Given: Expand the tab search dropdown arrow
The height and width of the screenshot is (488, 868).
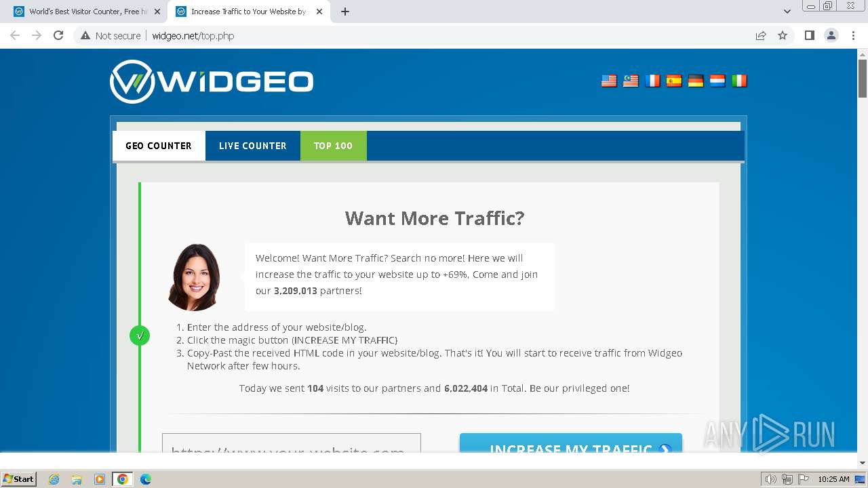Looking at the screenshot, I should click(x=787, y=12).
